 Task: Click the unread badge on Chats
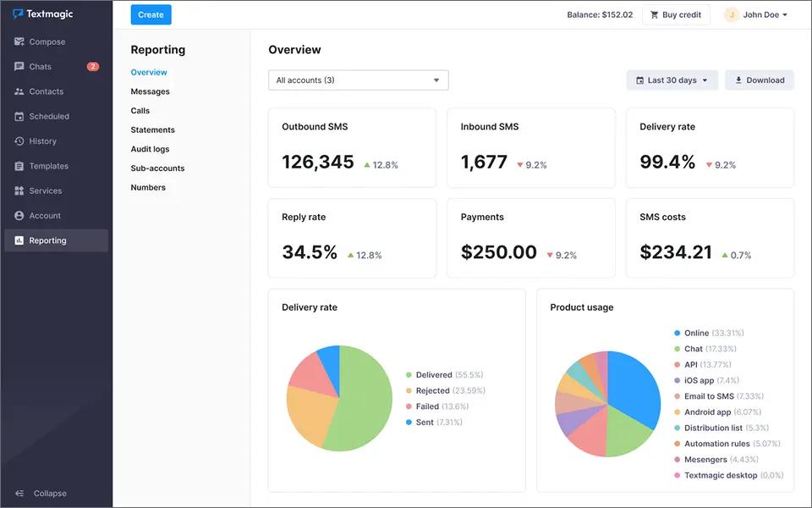point(93,65)
